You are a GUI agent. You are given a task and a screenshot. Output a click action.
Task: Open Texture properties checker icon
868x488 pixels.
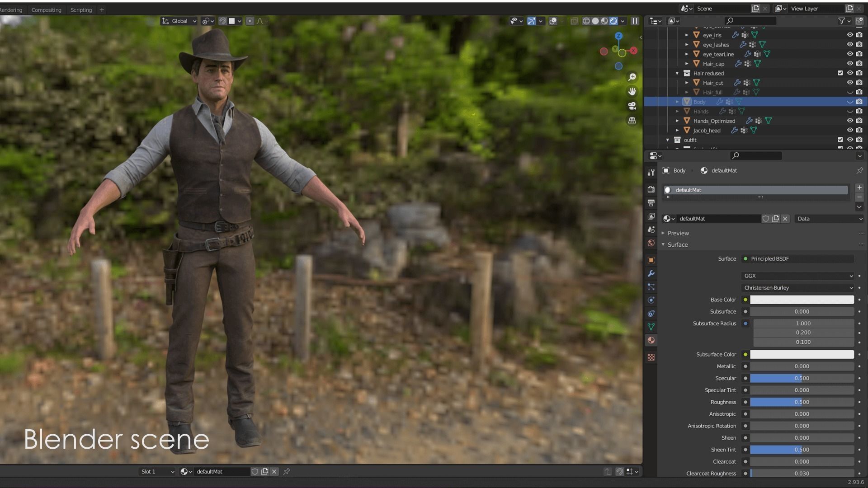[651, 357]
